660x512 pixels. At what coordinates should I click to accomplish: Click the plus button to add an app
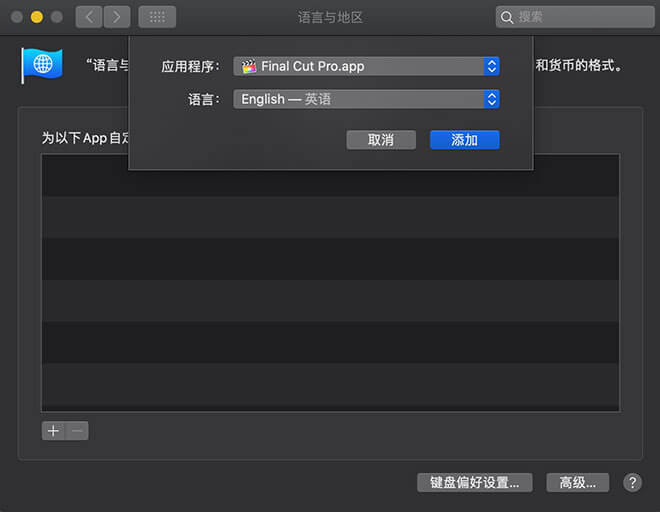point(53,431)
